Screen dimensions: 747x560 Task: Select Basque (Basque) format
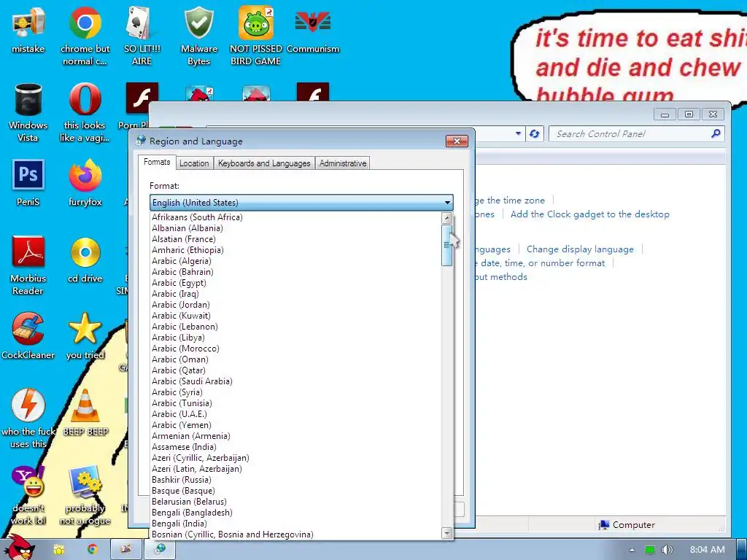[296, 491]
